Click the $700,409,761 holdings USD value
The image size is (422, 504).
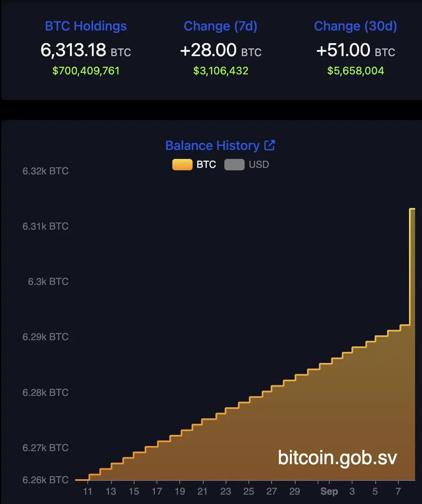coord(86,71)
